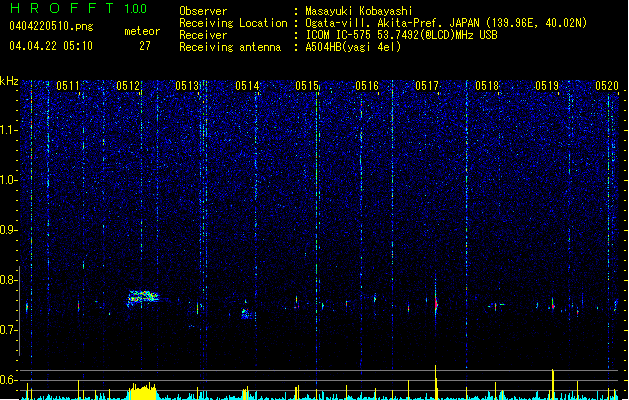Viewport: 629px width, 400px height.
Task: Click the 0514 time marker
Action: (x=247, y=85)
